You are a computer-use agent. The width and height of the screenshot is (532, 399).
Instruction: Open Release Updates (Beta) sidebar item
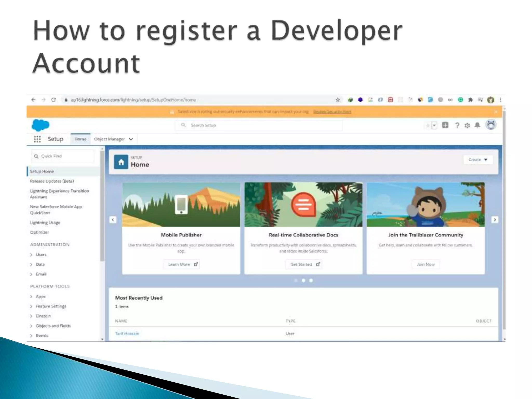pyautogui.click(x=52, y=181)
